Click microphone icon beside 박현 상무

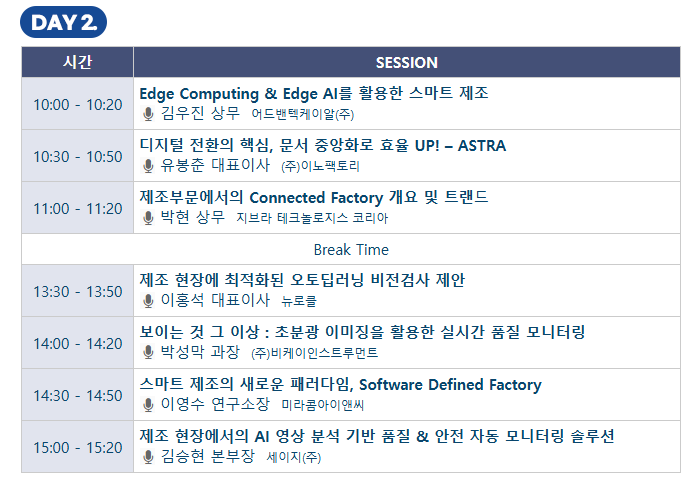point(148,218)
